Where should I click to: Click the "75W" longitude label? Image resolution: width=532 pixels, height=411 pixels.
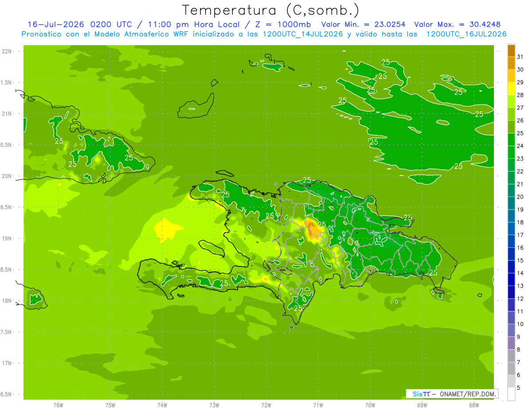coord(110,405)
